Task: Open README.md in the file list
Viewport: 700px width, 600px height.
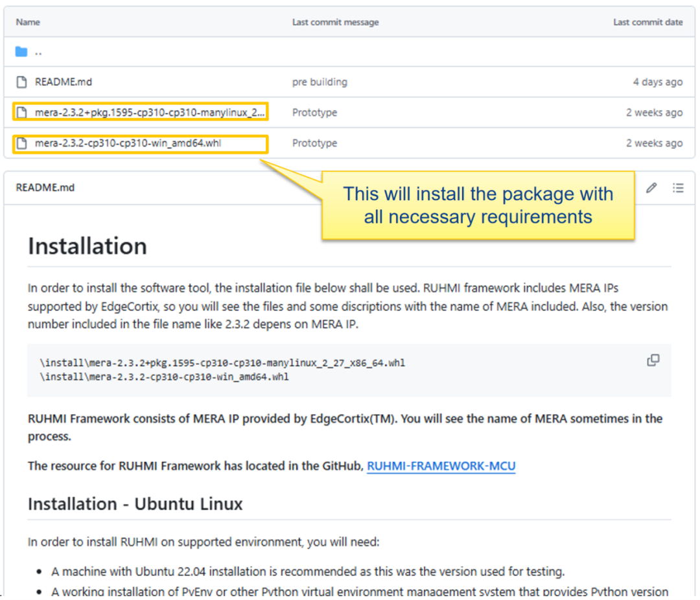Action: [x=64, y=82]
